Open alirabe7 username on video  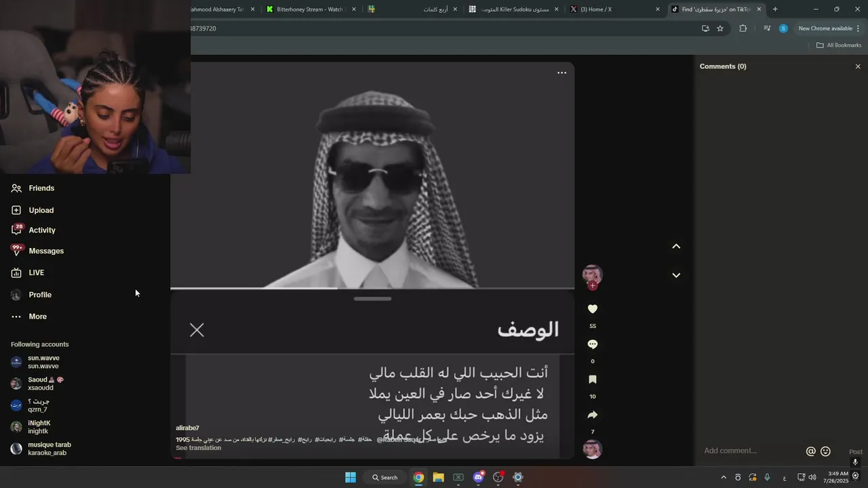click(x=188, y=428)
